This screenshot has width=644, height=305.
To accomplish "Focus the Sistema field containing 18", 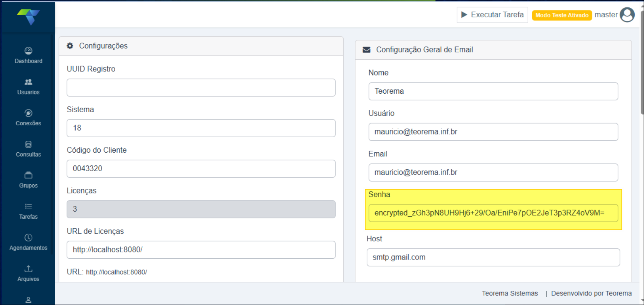I will click(x=201, y=128).
